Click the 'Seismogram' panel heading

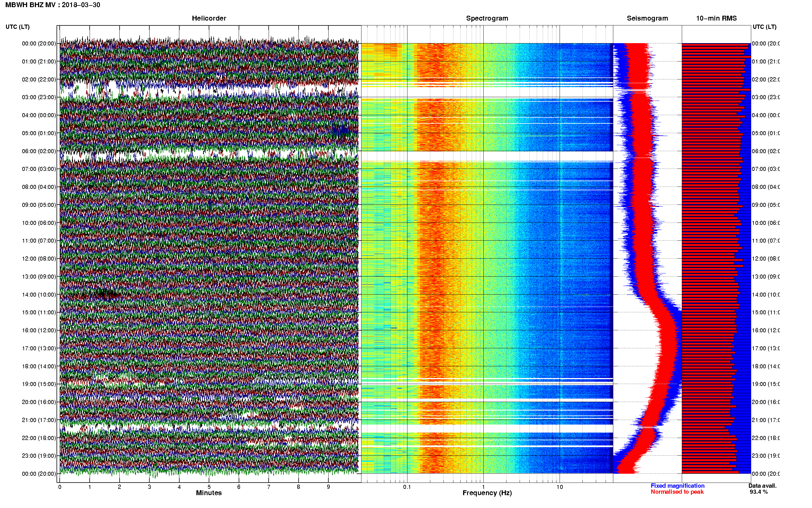[x=647, y=19]
